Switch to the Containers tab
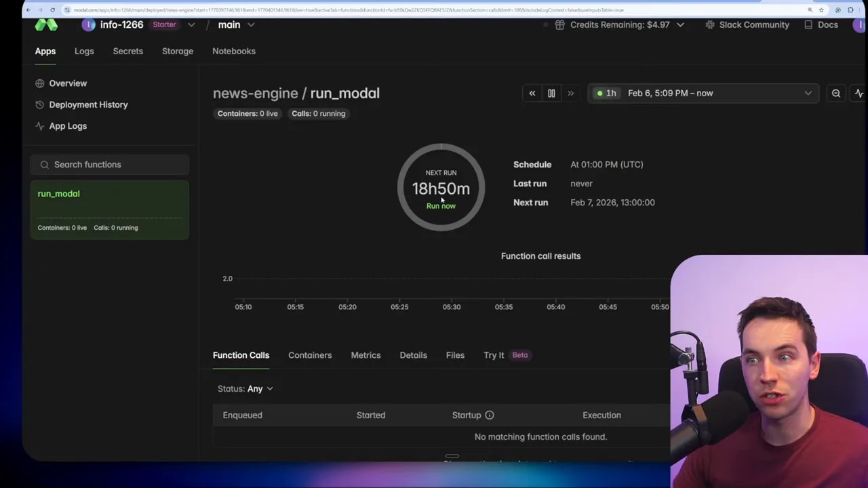Image resolution: width=868 pixels, height=488 pixels. 310,354
